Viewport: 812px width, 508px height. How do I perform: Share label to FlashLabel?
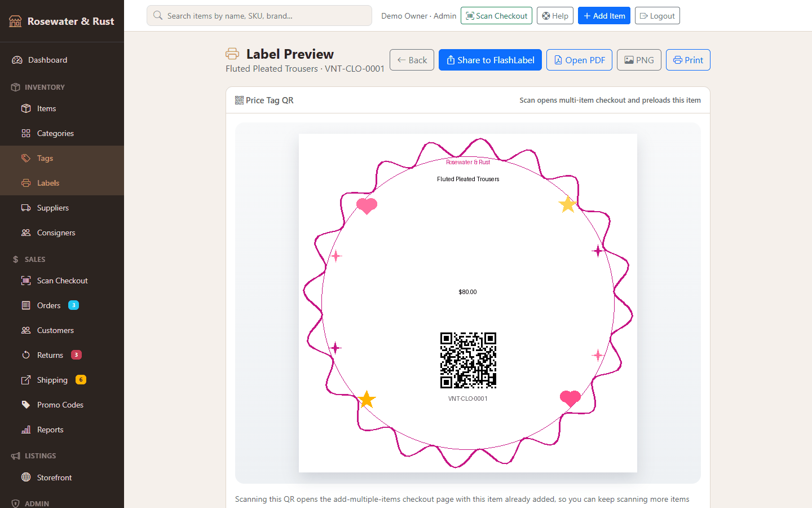(490, 60)
